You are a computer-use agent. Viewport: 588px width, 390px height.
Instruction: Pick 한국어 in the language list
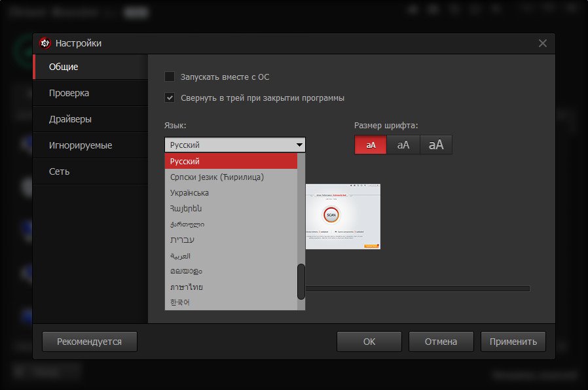[x=179, y=302]
